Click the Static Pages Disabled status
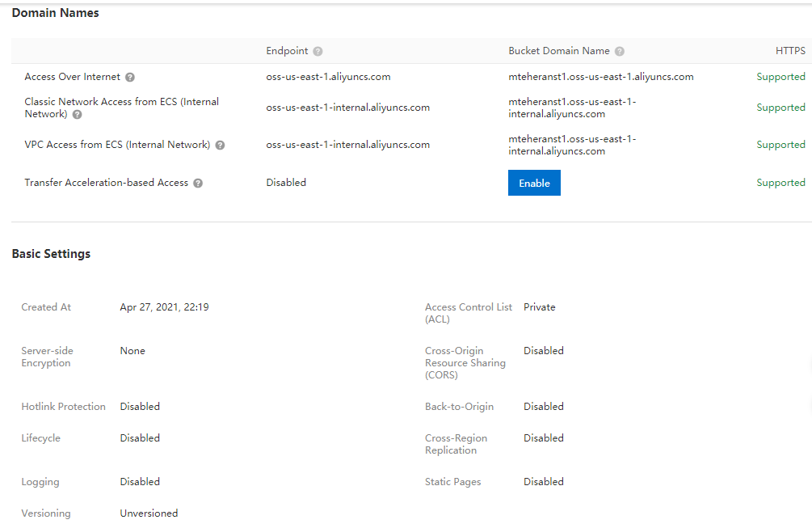 [x=543, y=482]
